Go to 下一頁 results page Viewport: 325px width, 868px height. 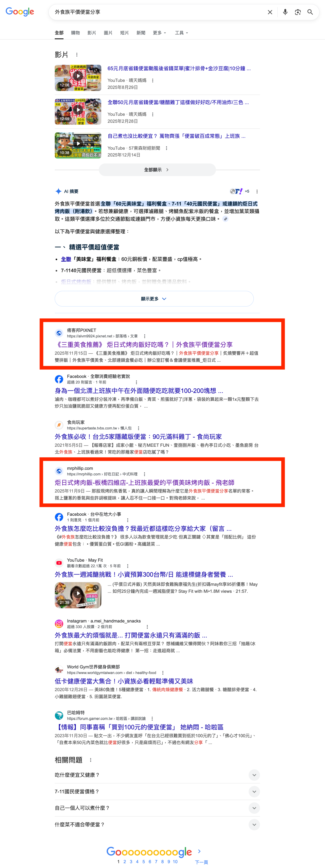click(201, 862)
